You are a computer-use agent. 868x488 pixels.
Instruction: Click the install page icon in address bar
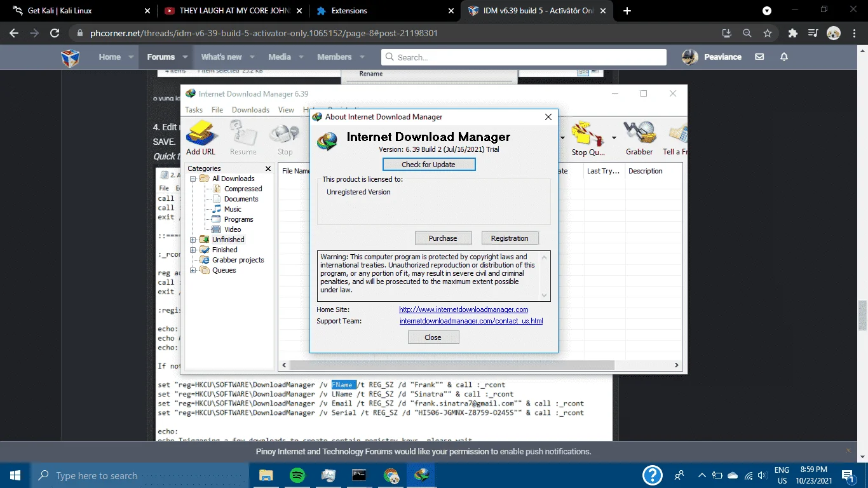pyautogui.click(x=727, y=33)
